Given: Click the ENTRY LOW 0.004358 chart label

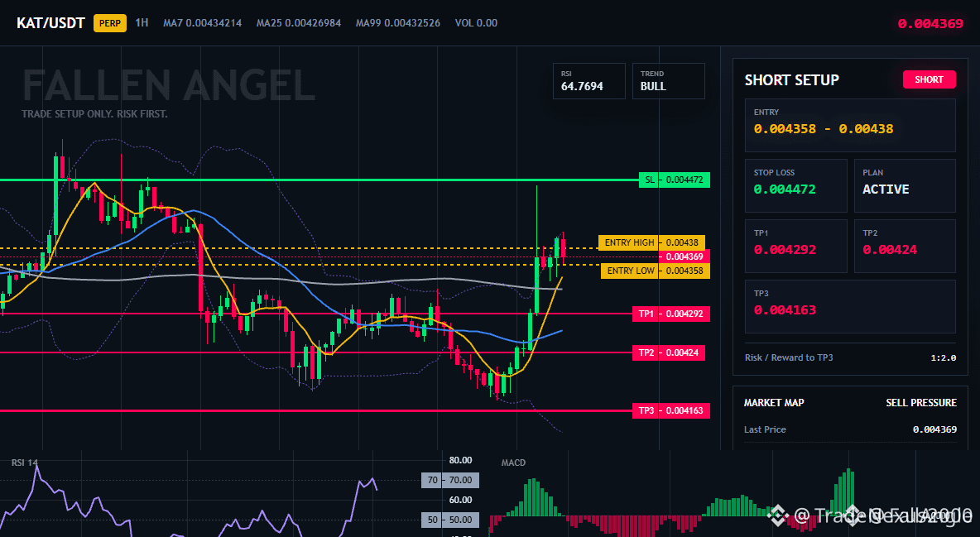Looking at the screenshot, I should click(655, 271).
